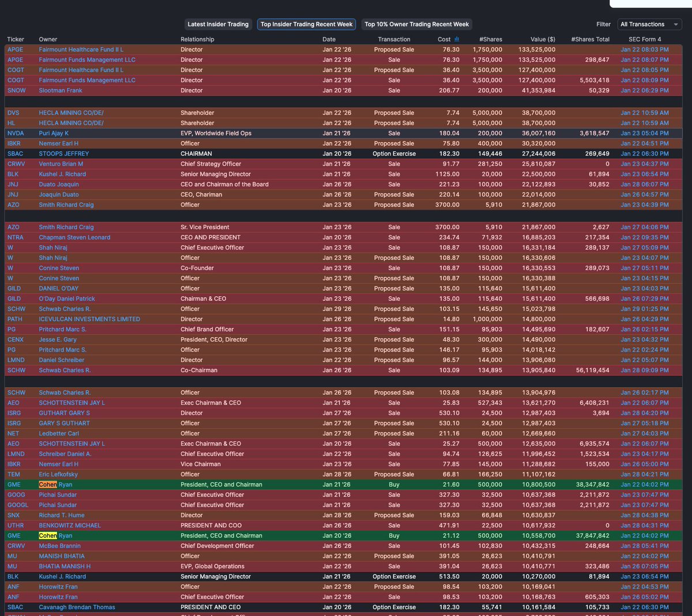This screenshot has height=616, width=692.
Task: Select relationship cell Chief Brand Officer
Action: [x=207, y=330]
